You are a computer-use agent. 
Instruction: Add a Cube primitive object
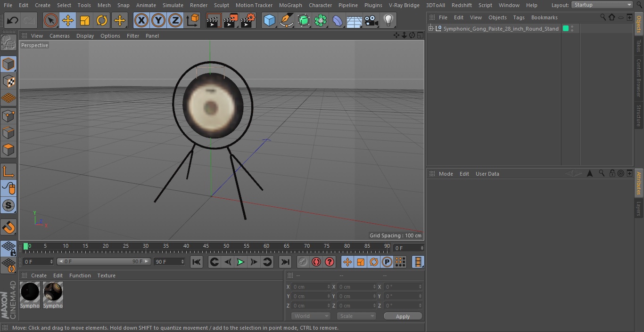[x=270, y=20]
